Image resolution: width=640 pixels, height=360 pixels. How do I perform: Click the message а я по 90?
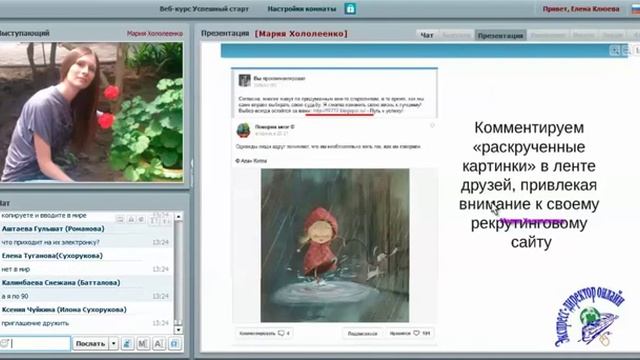pyautogui.click(x=15, y=296)
